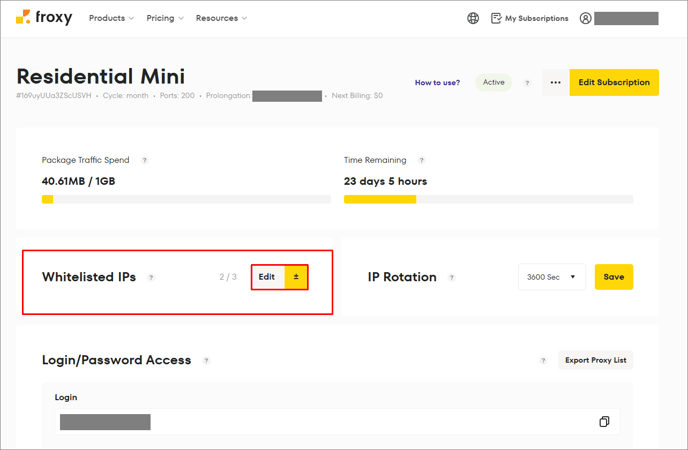Open My Subscriptions
The image size is (688, 450).
click(530, 18)
